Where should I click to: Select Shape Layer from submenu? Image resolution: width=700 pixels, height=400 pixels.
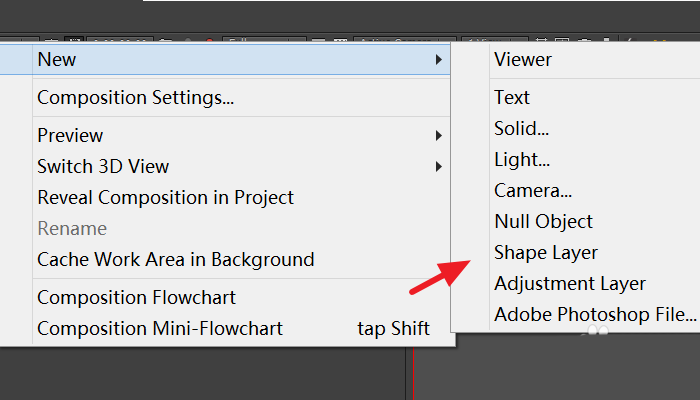[x=546, y=253]
